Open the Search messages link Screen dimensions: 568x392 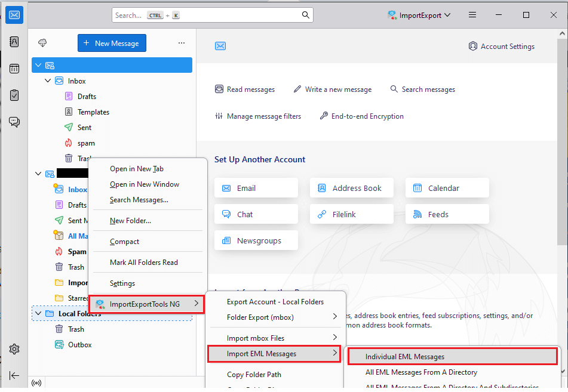(422, 89)
